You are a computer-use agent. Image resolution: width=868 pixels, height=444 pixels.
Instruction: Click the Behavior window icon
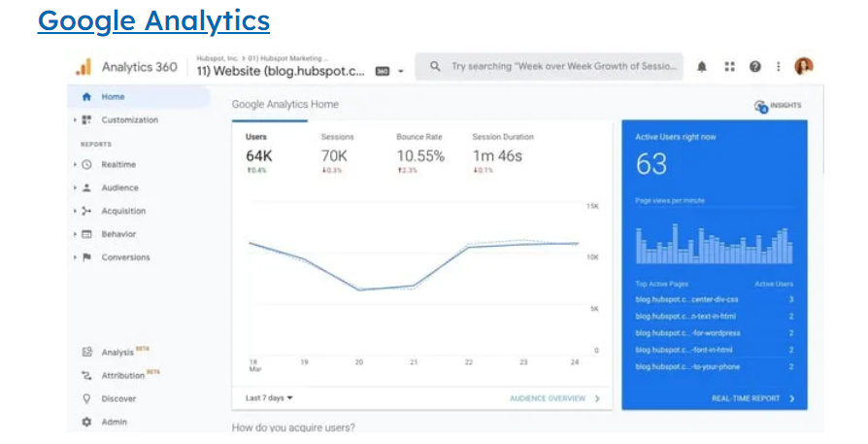pyautogui.click(x=87, y=235)
